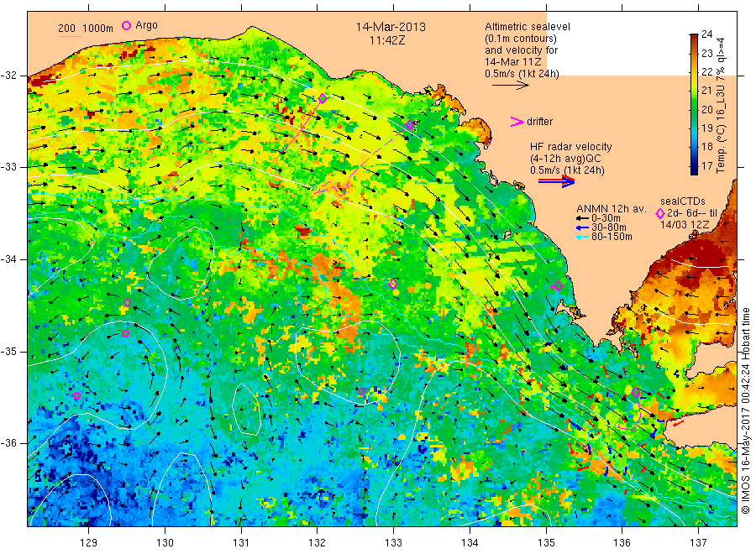Viewport: 756px width, 554px height.
Task: Click the 'Altimetric sealevel' text
Action: point(528,27)
